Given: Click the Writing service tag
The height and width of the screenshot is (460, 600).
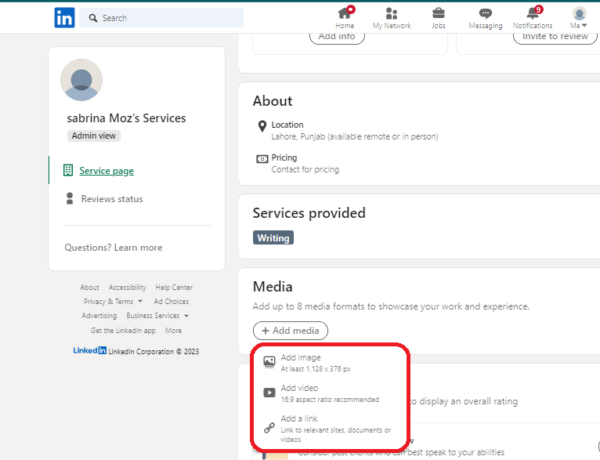Looking at the screenshot, I should point(273,238).
